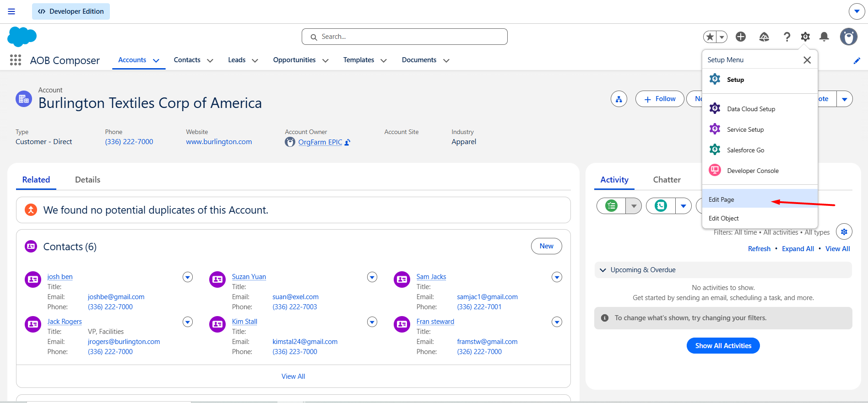868x403 pixels.
Task: Select Edit Page in the Setup Menu
Action: [x=760, y=199]
